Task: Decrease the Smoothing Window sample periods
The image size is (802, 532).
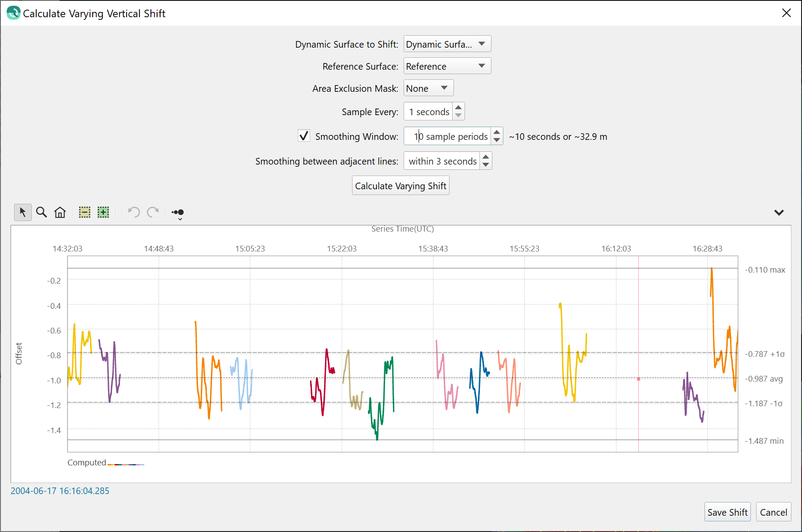Action: 497,140
